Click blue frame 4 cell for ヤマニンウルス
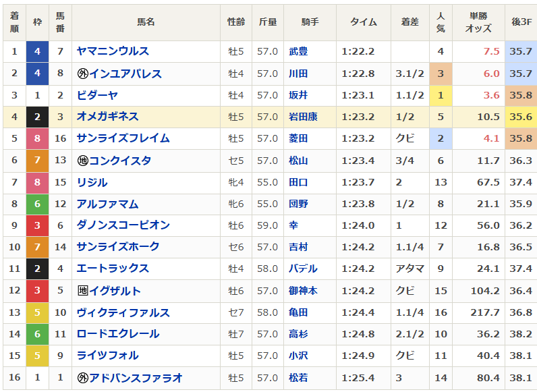 click(37, 51)
